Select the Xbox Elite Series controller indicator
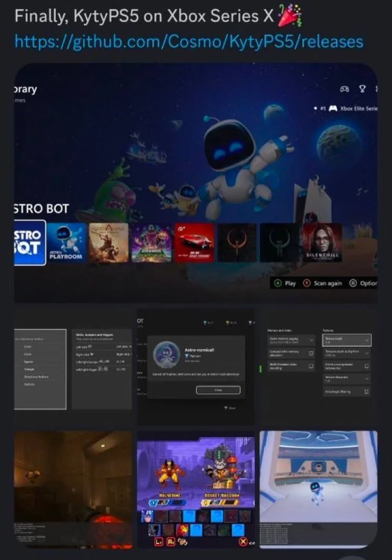 point(345,108)
